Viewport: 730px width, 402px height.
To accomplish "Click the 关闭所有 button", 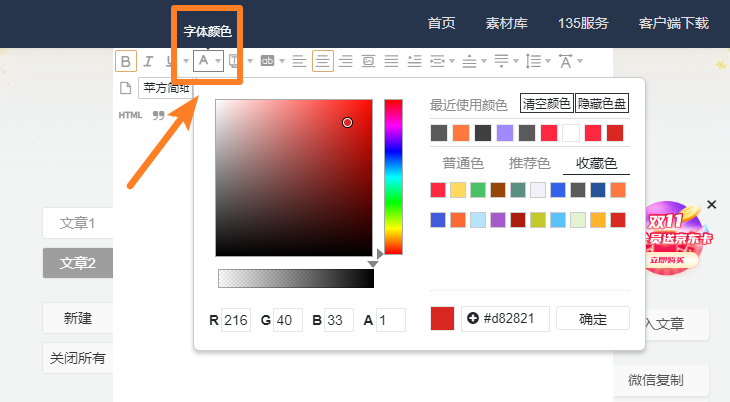I will (78, 358).
